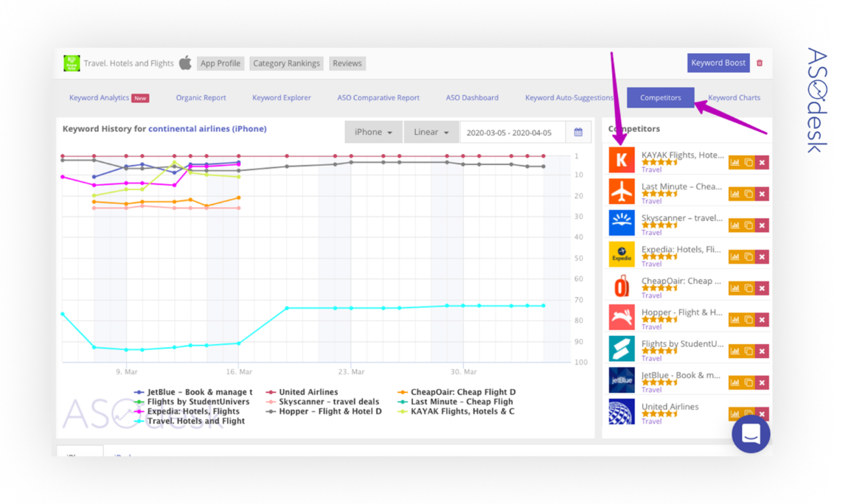Open chart for CheapOair competitor
This screenshot has height=504, width=865.
click(734, 288)
